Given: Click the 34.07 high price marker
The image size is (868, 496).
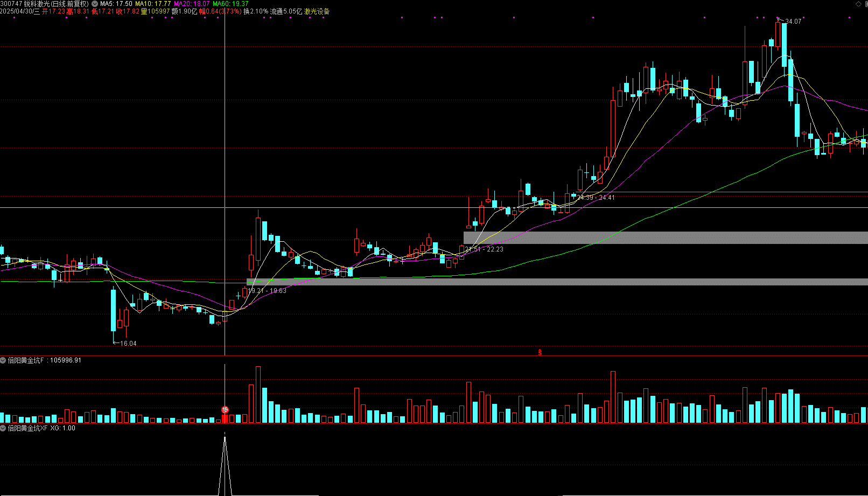Looking at the screenshot, I should (x=793, y=22).
